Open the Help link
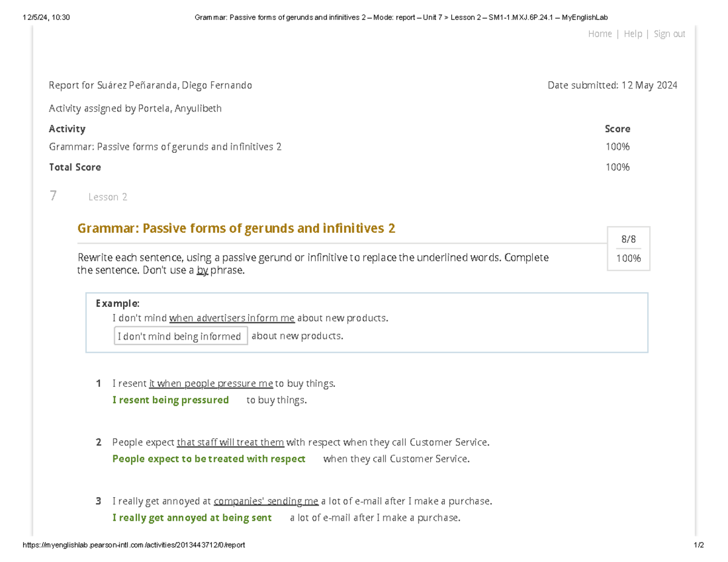This screenshot has height=562, width=728. [x=633, y=34]
